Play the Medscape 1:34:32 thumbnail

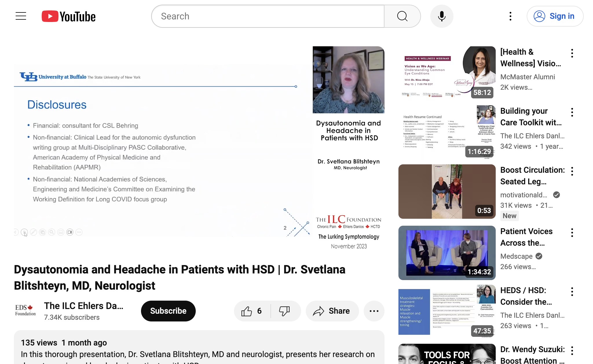coord(447,253)
